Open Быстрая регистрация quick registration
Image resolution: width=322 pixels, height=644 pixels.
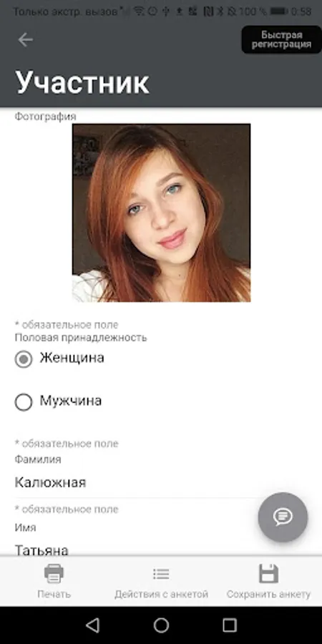tap(281, 40)
